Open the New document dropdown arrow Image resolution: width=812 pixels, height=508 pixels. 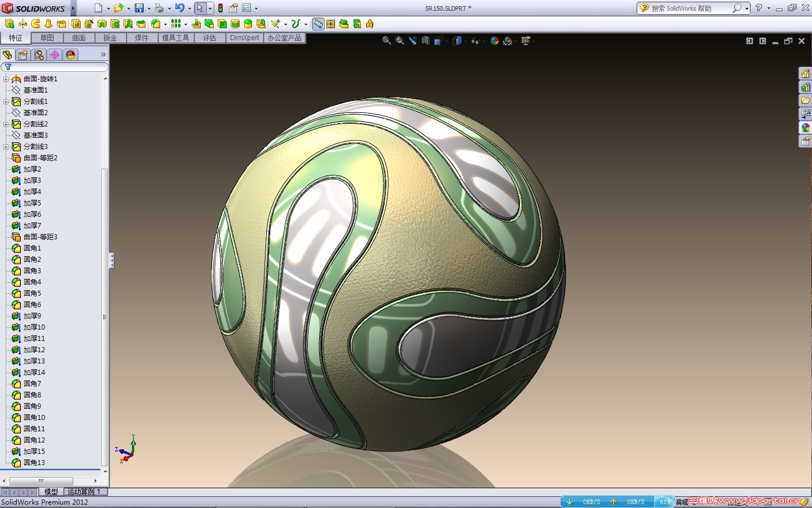click(108, 8)
